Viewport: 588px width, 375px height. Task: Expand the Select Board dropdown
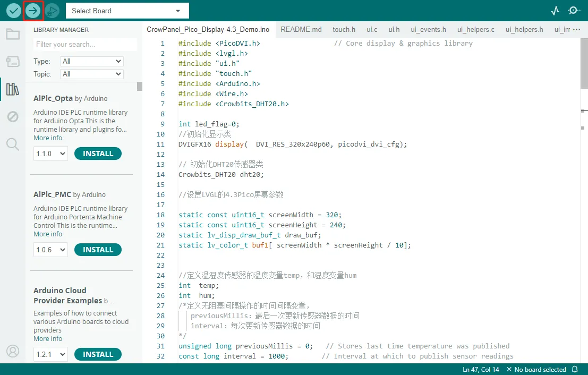[x=127, y=11]
